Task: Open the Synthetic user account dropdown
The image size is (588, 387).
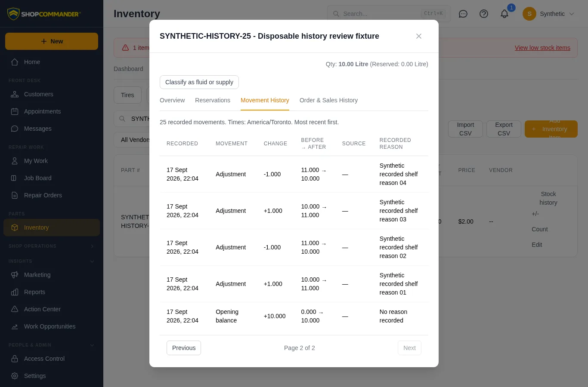Action: coord(549,14)
